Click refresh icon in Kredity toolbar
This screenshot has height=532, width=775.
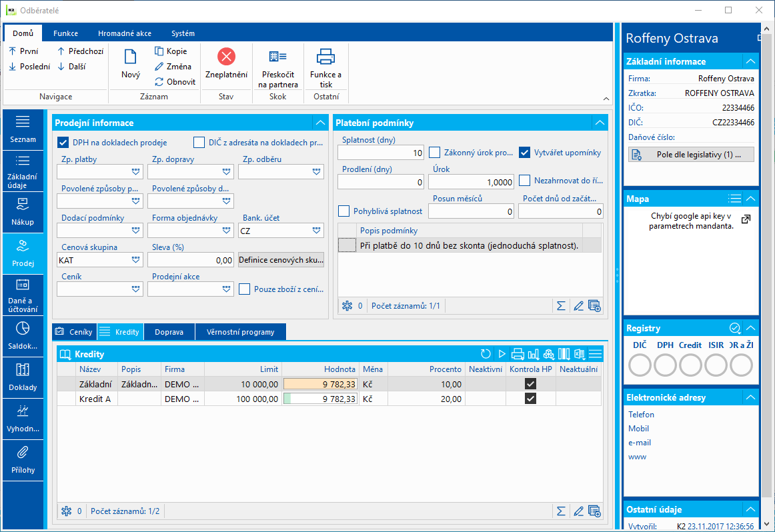tap(486, 354)
